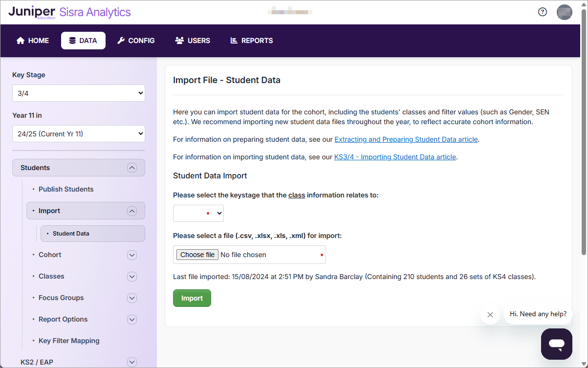
Task: Open the Key Stage dropdown
Action: click(x=78, y=93)
